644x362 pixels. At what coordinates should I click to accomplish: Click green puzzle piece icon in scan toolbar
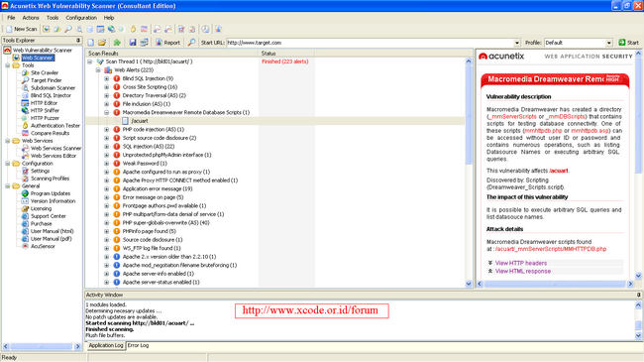click(x=117, y=43)
